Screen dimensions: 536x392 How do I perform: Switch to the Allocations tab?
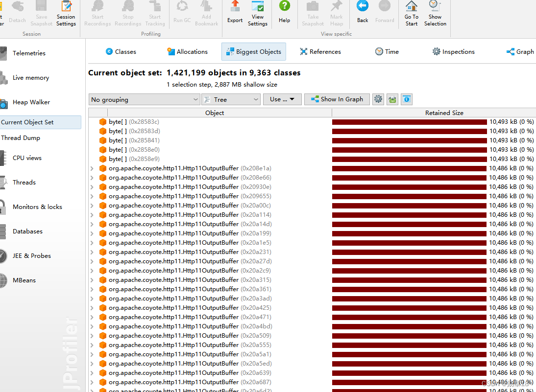pos(188,51)
